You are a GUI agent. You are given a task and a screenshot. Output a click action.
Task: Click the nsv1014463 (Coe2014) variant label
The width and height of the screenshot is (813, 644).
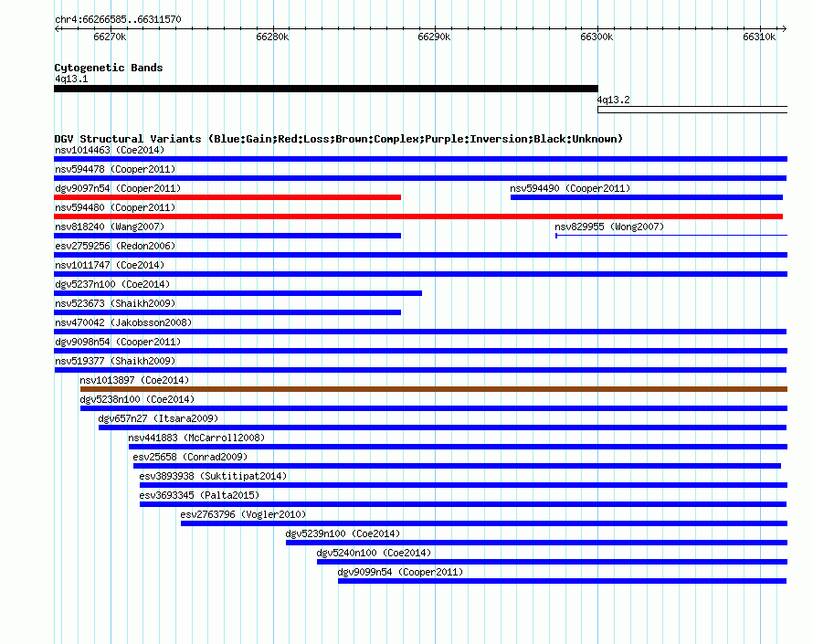click(110, 150)
